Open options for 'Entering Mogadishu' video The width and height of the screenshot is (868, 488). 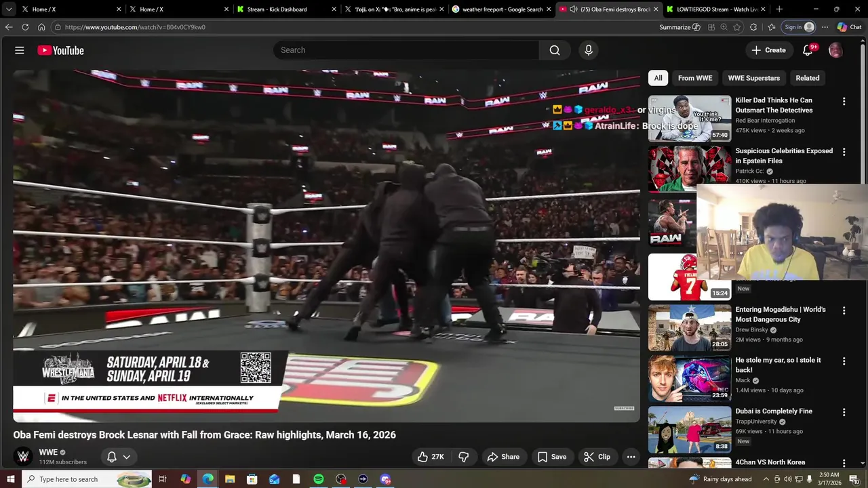(x=844, y=311)
